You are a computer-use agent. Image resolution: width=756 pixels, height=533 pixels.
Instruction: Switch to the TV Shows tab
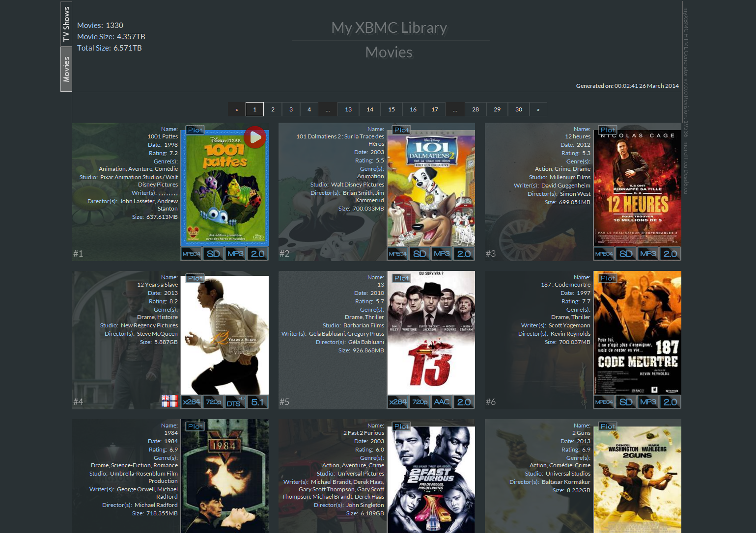[66, 24]
